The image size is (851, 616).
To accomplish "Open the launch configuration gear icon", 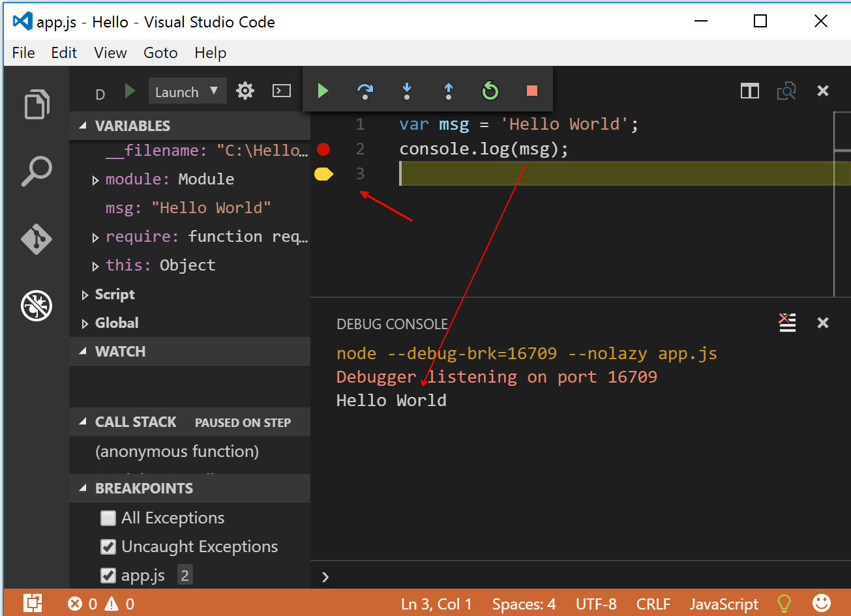I will [x=245, y=91].
